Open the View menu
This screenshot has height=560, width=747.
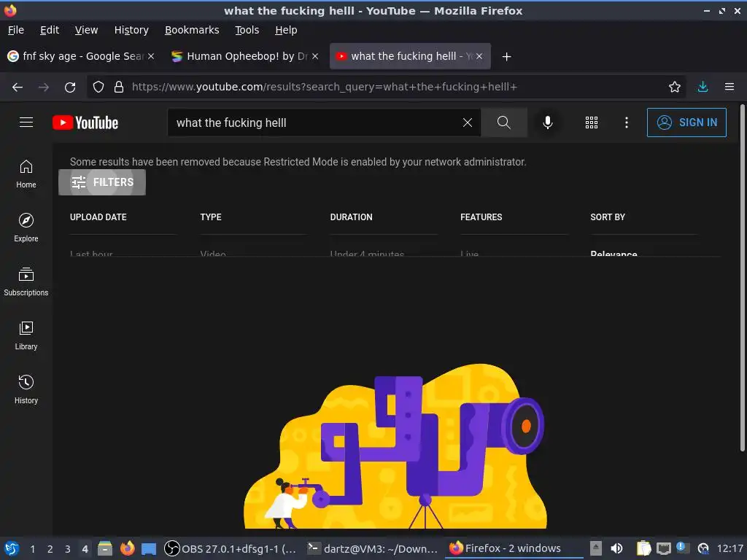[86, 30]
